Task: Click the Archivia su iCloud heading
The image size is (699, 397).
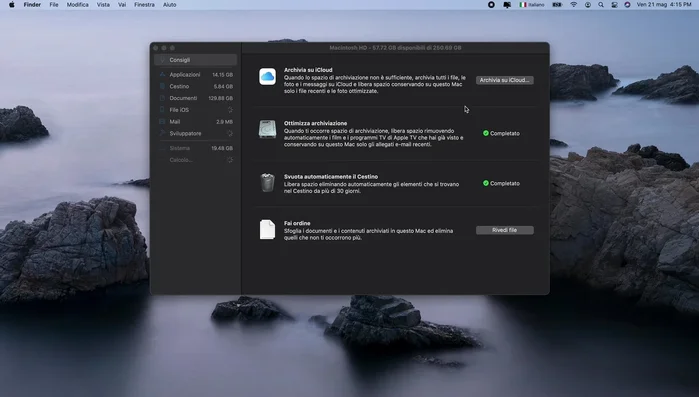Action: pyautogui.click(x=308, y=70)
